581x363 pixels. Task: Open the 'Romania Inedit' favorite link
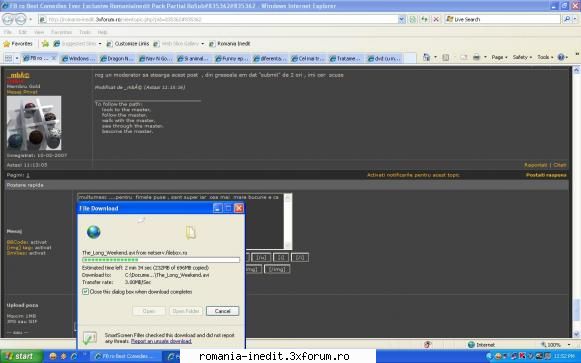[230, 44]
